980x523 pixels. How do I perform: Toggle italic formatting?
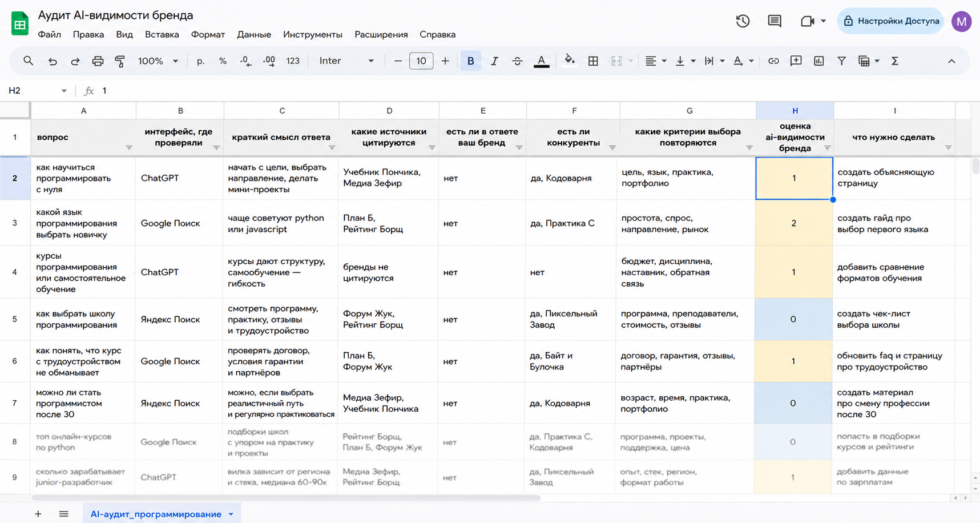point(494,61)
